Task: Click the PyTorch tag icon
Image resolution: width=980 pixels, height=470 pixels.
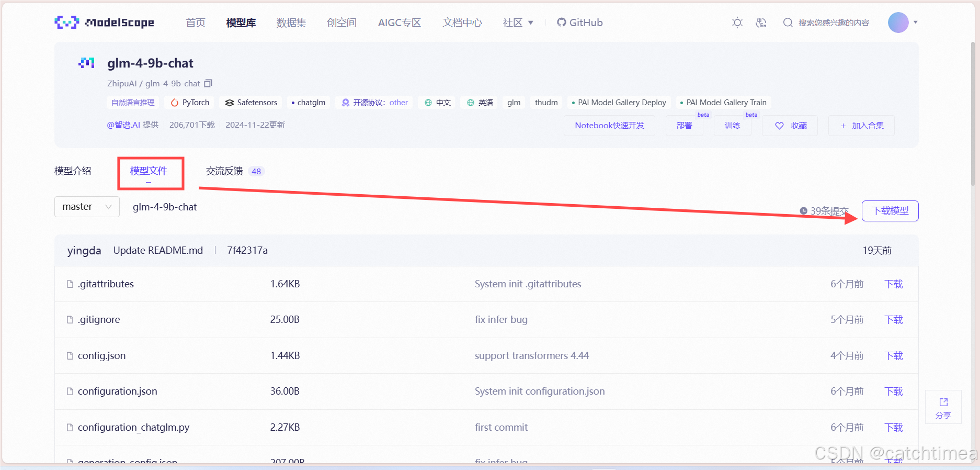Action: [175, 103]
